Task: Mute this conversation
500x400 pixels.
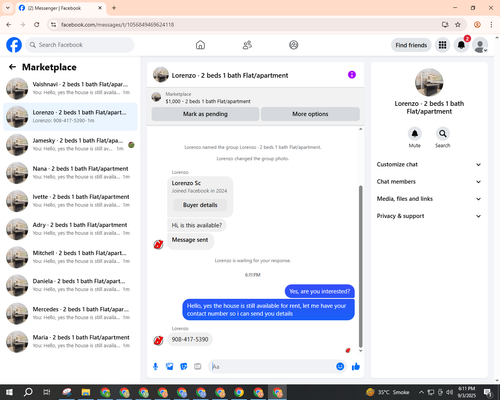Action: point(415,134)
